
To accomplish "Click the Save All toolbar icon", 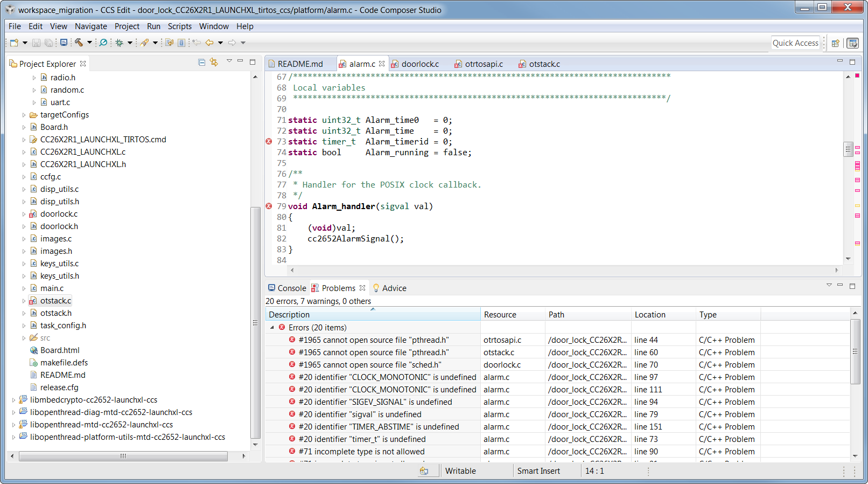I will (48, 43).
